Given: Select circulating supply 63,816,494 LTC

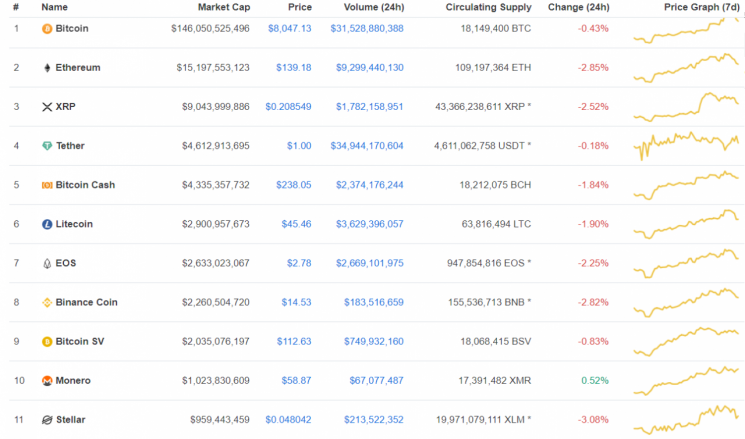Looking at the screenshot, I should (x=496, y=224).
